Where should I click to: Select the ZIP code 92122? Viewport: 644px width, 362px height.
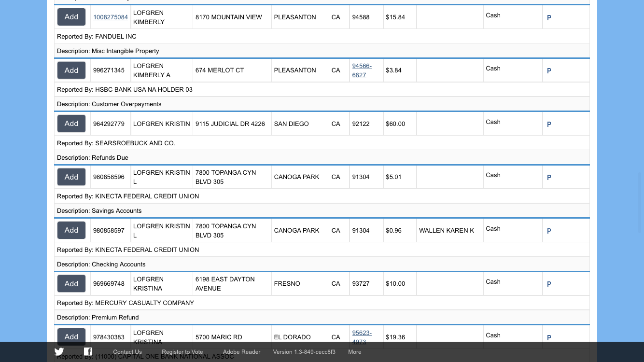pos(361,124)
